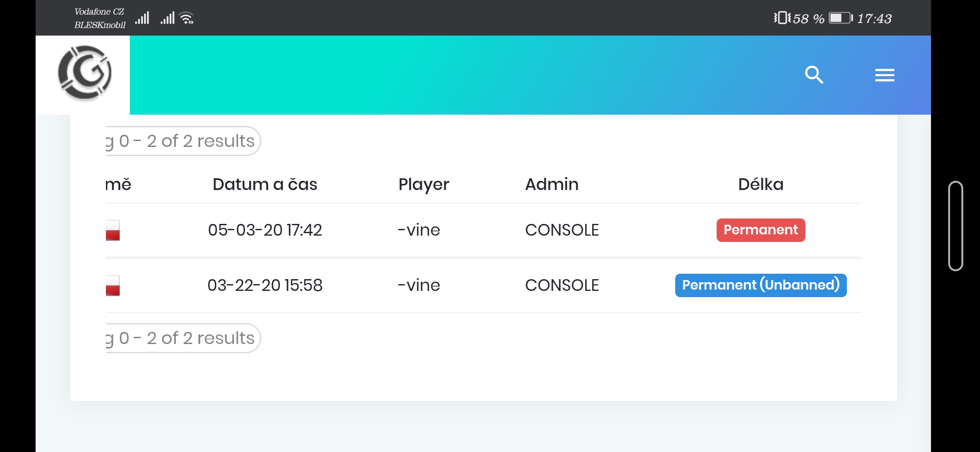The height and width of the screenshot is (452, 980).
Task: Click the Permanent (Unbanned) badge
Action: point(761,285)
